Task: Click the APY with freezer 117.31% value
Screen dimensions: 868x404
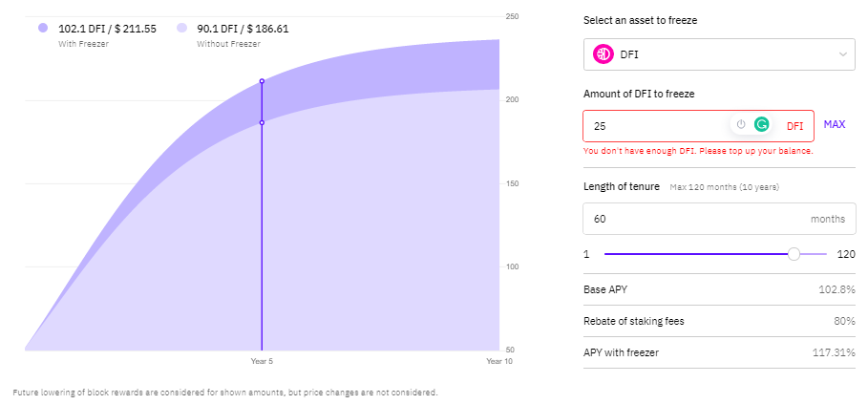Action: click(x=834, y=352)
